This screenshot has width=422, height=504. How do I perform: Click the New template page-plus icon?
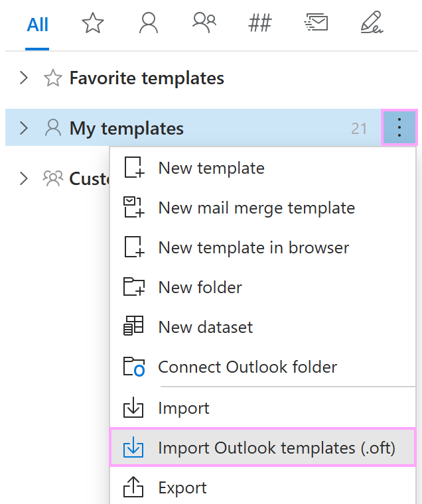tap(134, 168)
